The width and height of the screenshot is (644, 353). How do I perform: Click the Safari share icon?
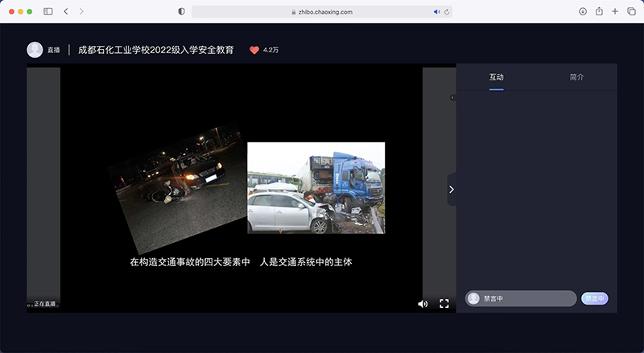tap(599, 11)
